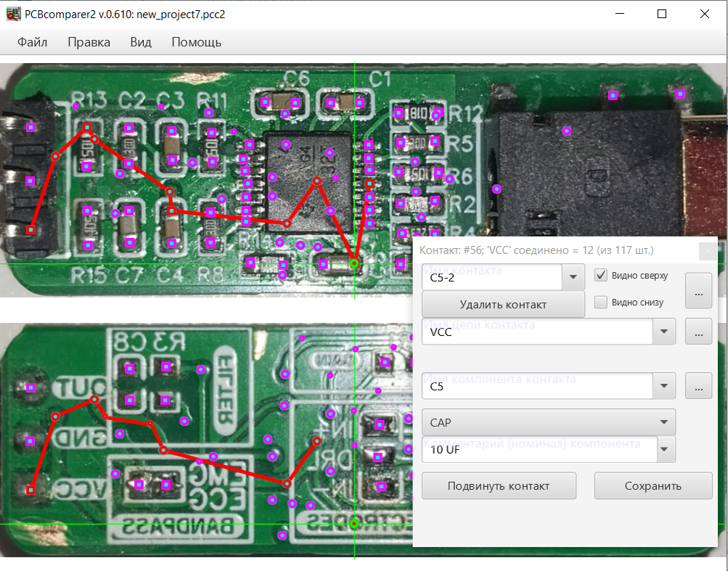Select the via marker on the audio jack
The height and width of the screenshot is (571, 728).
566,131
